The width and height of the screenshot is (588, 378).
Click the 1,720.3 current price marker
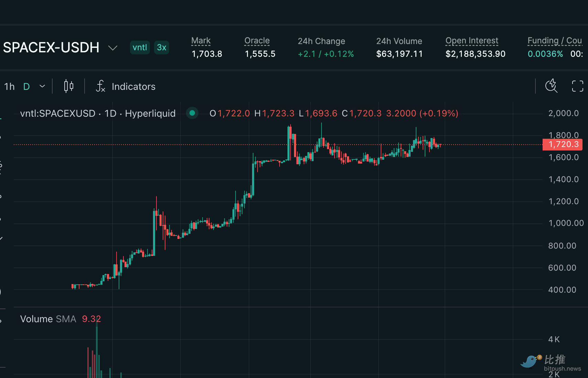[x=563, y=144]
